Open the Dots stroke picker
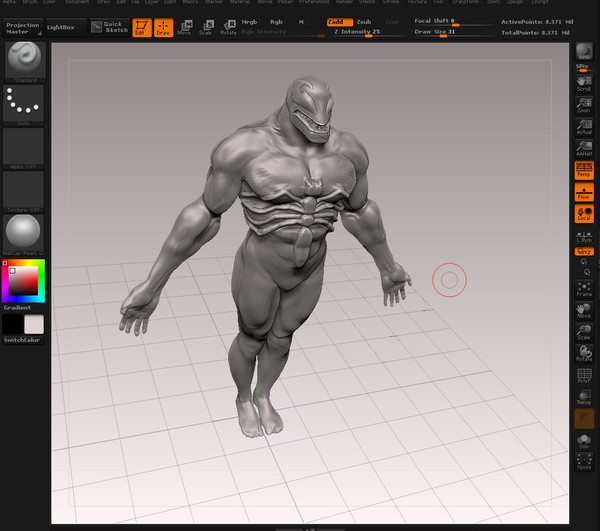The width and height of the screenshot is (600, 531). pyautogui.click(x=23, y=105)
